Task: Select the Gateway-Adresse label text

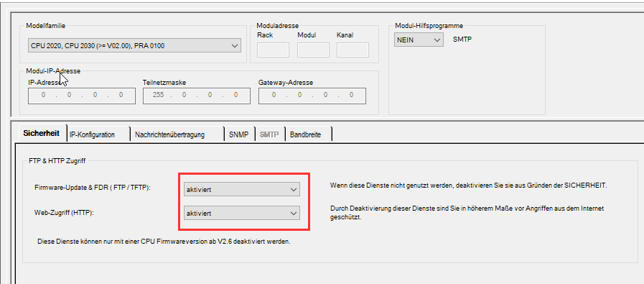Action: [x=286, y=82]
